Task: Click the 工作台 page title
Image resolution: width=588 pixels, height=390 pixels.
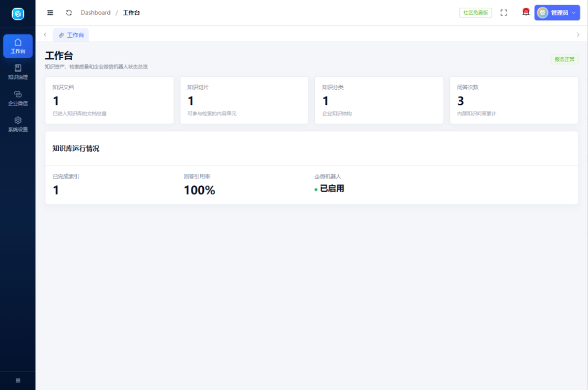Action: coord(59,56)
